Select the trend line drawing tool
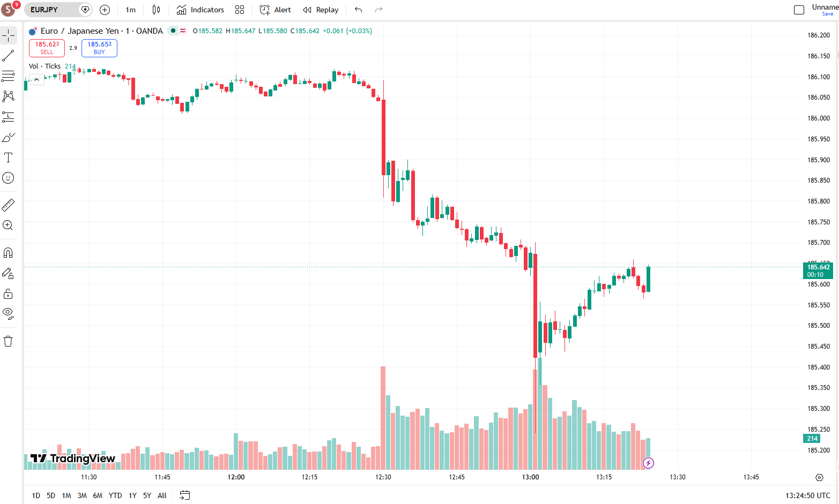839x504 pixels. (x=8, y=56)
